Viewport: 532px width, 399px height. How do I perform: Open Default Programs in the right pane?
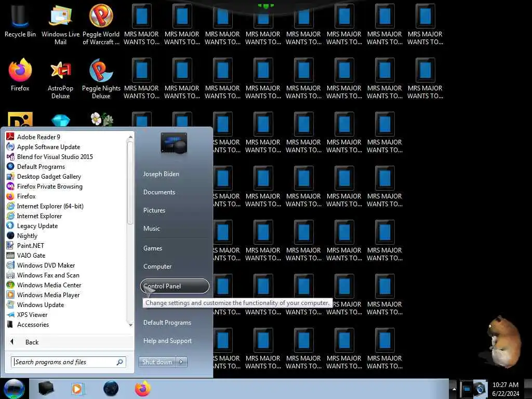[x=167, y=322]
